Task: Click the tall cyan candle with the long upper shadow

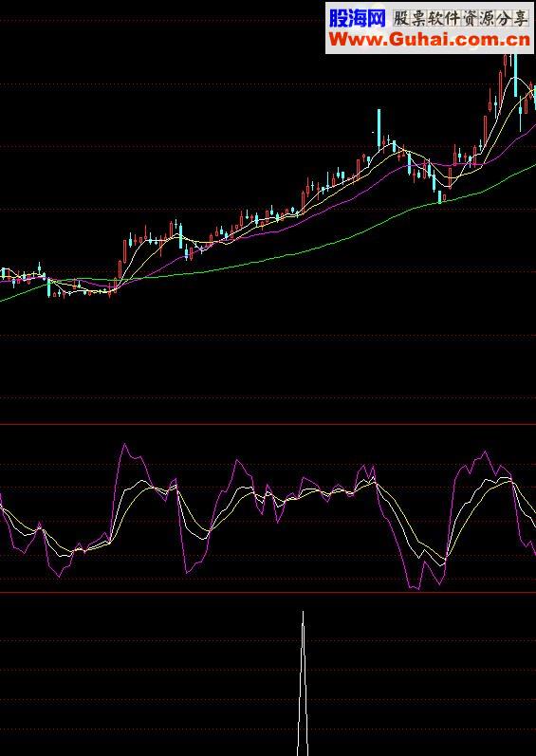Action: pos(379,128)
